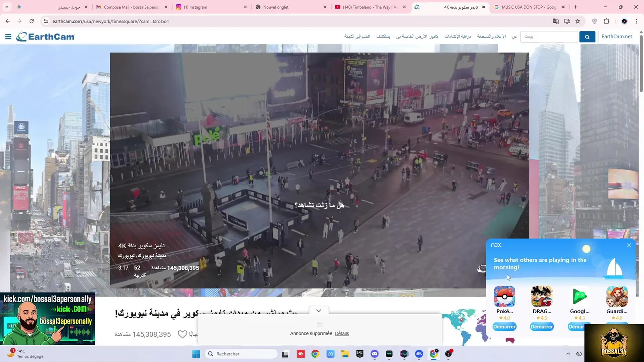Open Discord from the taskbar
Screen dimensions: 644x362
[374, 354]
